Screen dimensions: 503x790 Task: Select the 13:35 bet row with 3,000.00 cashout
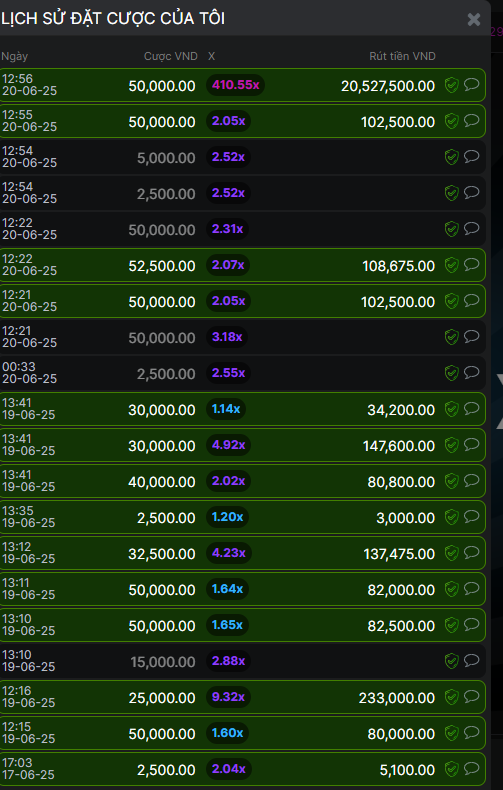[x=242, y=517]
